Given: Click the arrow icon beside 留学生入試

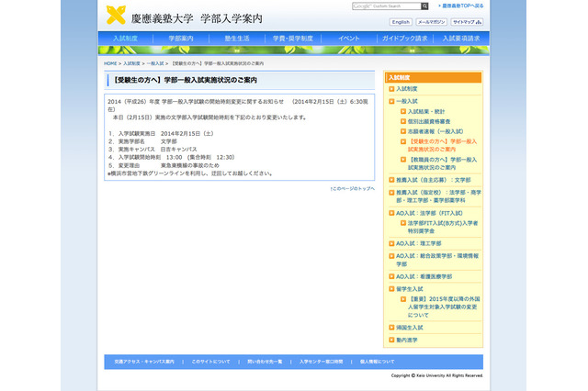Looking at the screenshot, I should (391, 289).
